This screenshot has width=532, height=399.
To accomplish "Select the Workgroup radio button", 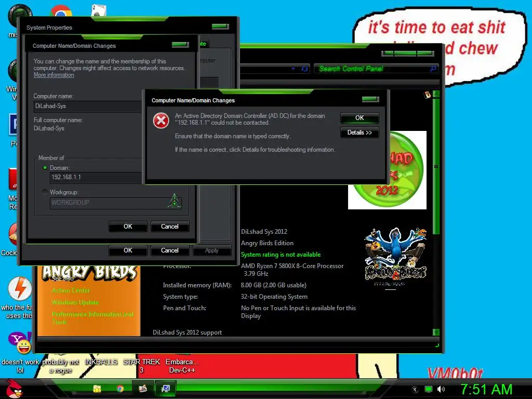I will [x=45, y=192].
